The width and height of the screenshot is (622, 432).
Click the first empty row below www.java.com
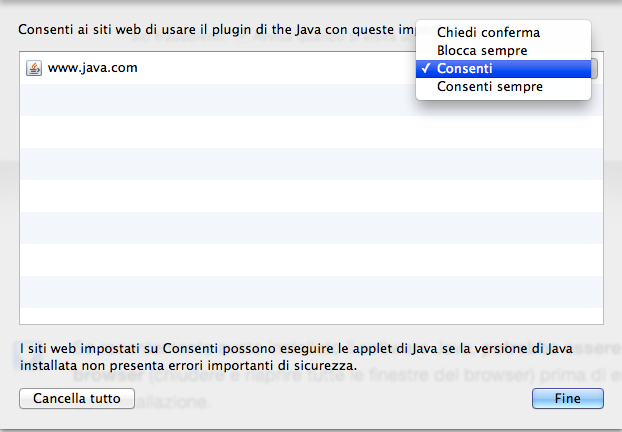[311, 100]
